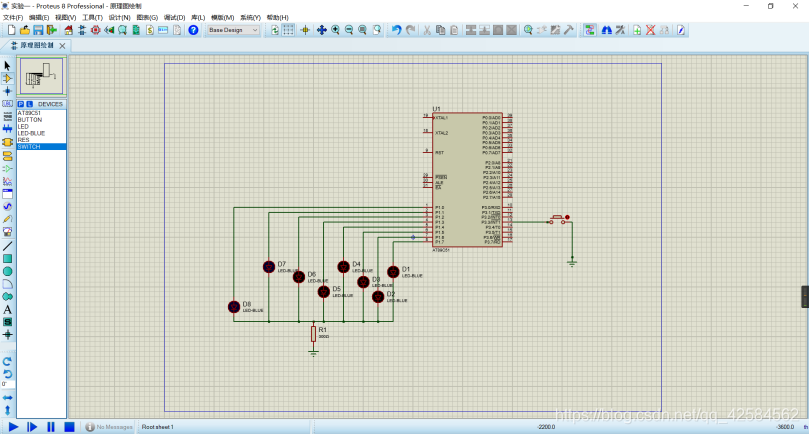Open the Home page

(x=68, y=30)
